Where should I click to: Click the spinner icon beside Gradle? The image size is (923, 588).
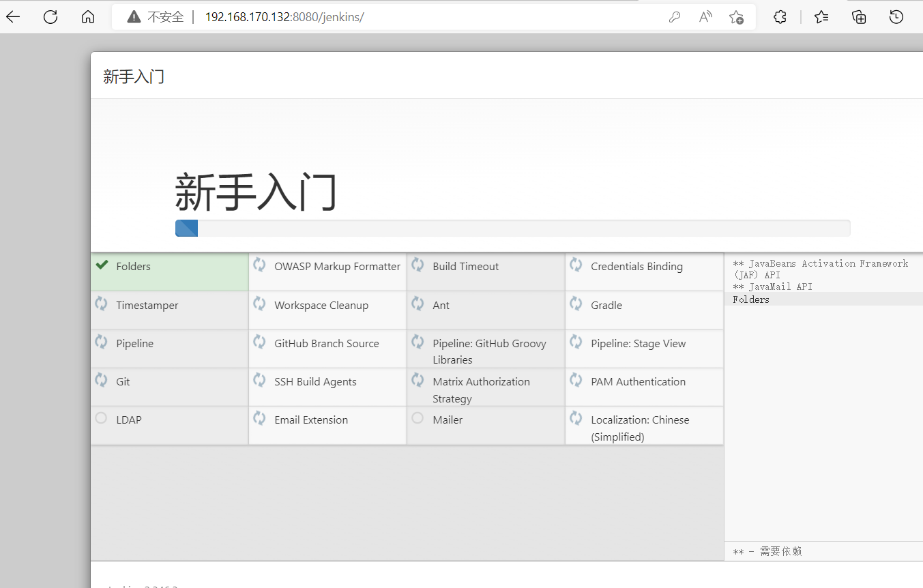(576, 304)
